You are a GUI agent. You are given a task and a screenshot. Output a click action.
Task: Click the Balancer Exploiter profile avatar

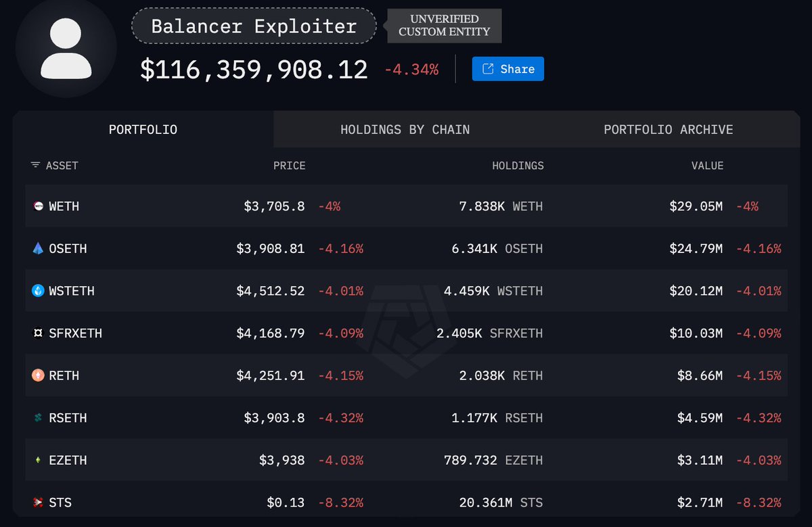66,47
